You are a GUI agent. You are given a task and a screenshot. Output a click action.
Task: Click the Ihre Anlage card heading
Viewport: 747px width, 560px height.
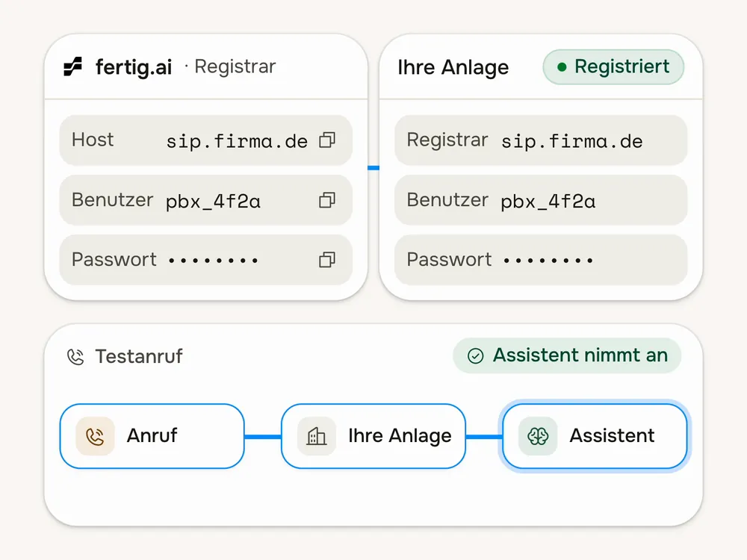click(453, 67)
